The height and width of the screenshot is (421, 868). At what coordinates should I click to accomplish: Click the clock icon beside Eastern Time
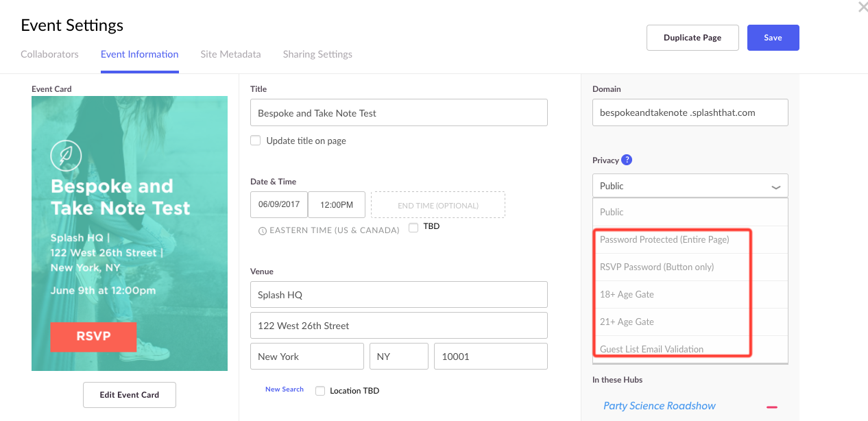263,231
